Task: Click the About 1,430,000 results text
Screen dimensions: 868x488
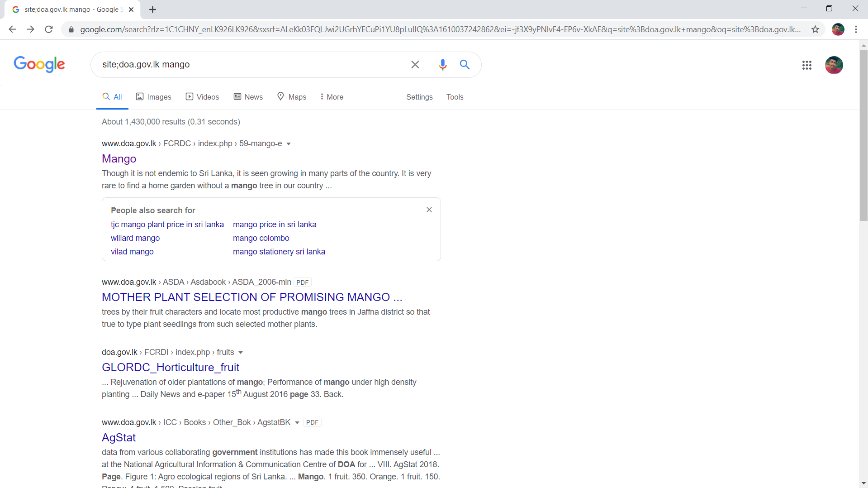Action: (171, 122)
